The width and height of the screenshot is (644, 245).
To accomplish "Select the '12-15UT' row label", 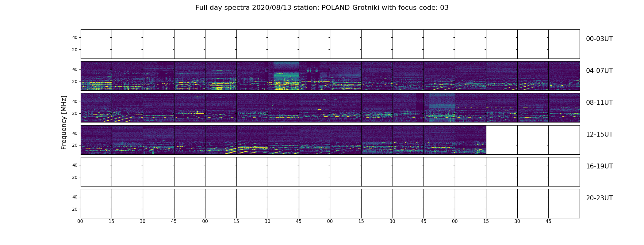I will point(599,134).
